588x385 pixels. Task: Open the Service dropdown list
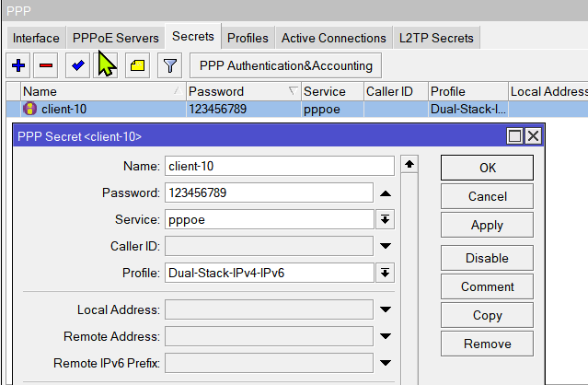click(x=385, y=220)
